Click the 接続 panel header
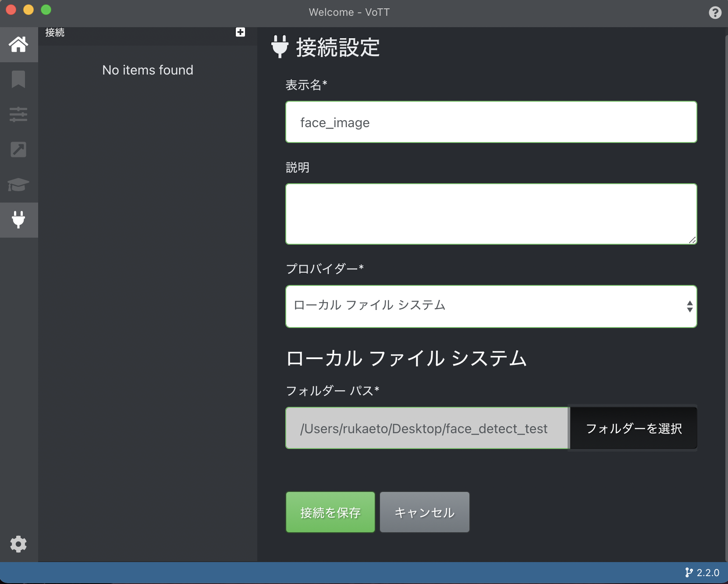 (54, 32)
